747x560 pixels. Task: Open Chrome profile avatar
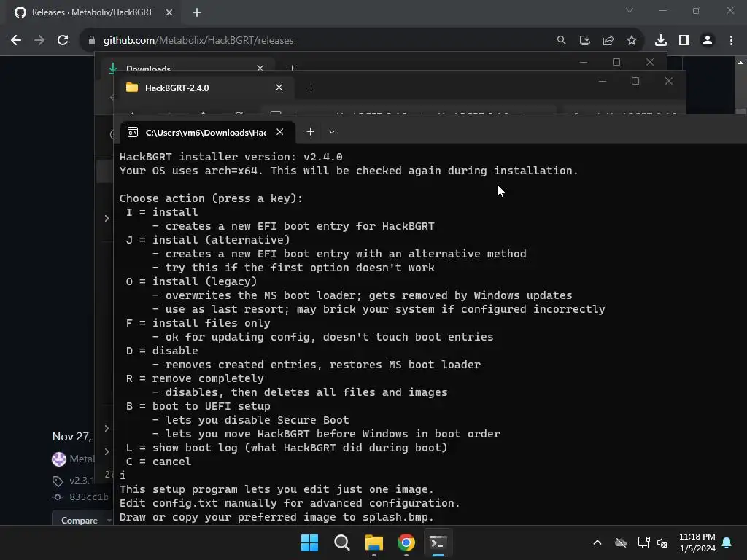[708, 41]
